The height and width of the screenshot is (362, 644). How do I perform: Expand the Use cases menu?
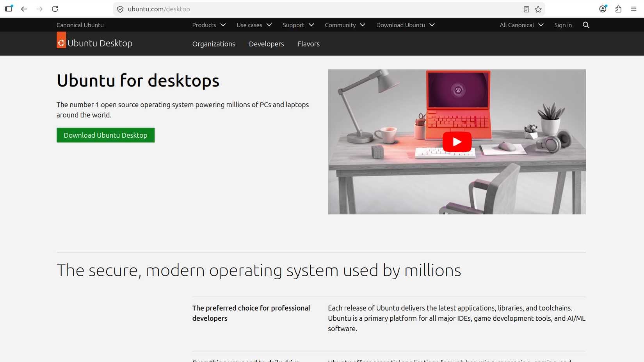tap(254, 25)
